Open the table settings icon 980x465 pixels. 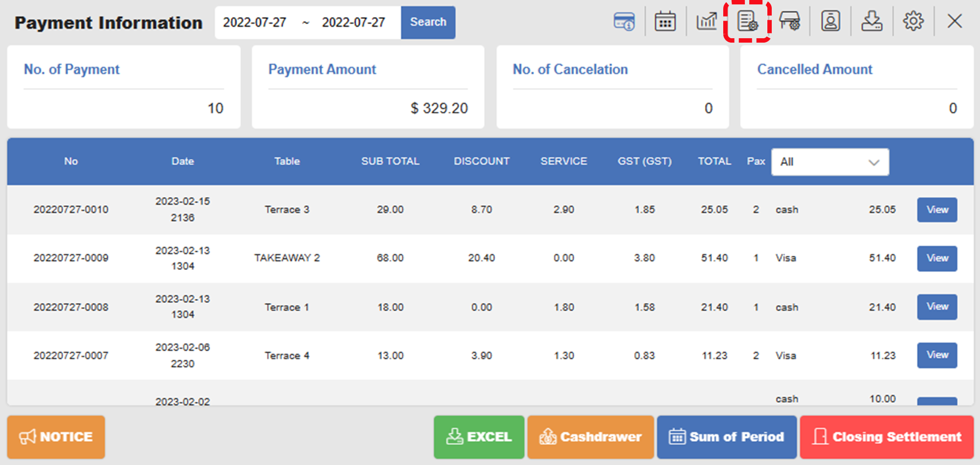(x=789, y=22)
